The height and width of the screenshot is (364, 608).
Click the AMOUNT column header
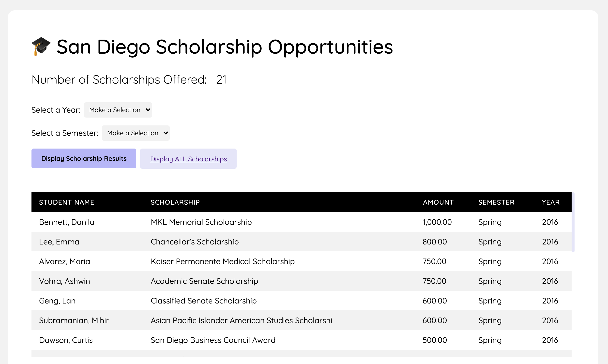(438, 202)
